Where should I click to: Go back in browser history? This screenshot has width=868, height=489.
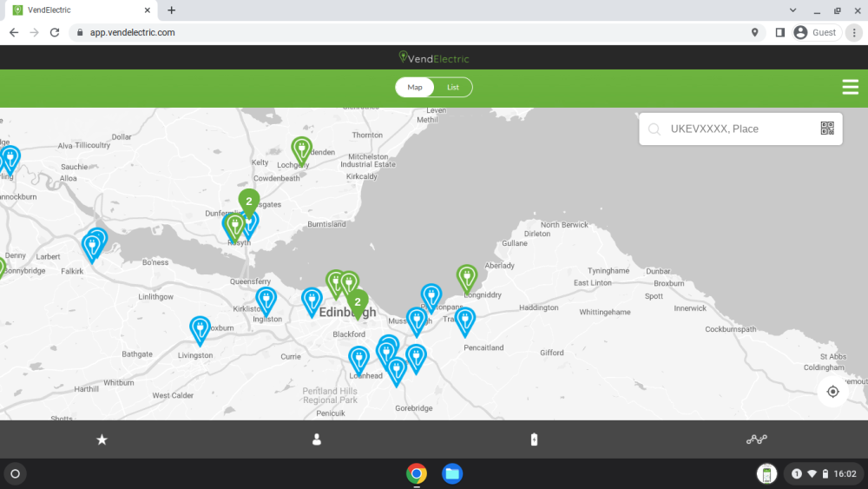[x=14, y=33]
